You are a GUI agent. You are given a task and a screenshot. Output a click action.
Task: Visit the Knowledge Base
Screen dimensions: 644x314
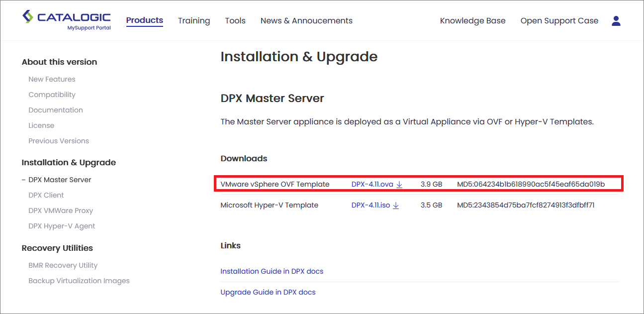click(472, 21)
